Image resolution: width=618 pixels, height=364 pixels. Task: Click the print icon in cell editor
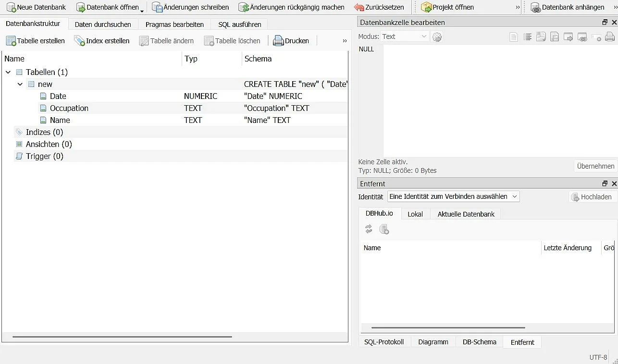pyautogui.click(x=610, y=37)
